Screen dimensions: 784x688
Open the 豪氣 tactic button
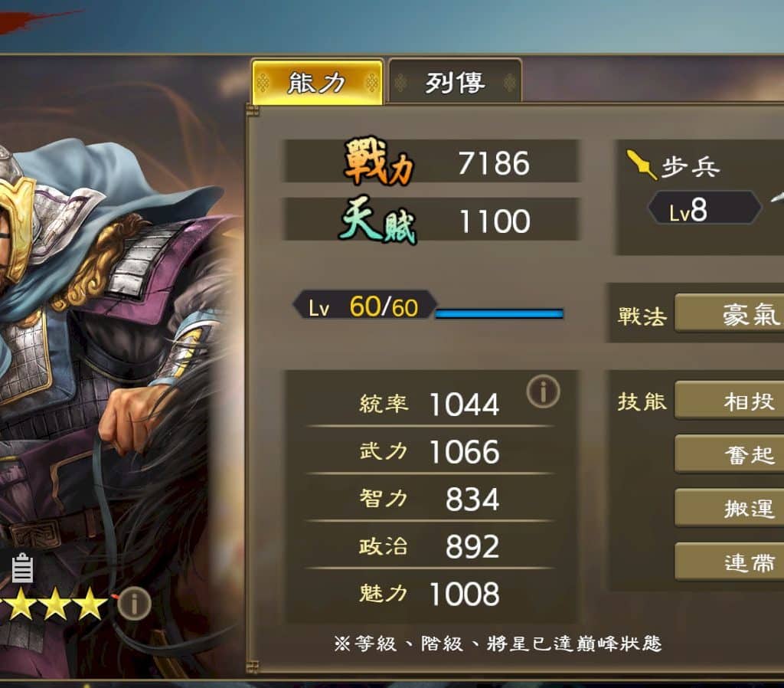(x=730, y=313)
